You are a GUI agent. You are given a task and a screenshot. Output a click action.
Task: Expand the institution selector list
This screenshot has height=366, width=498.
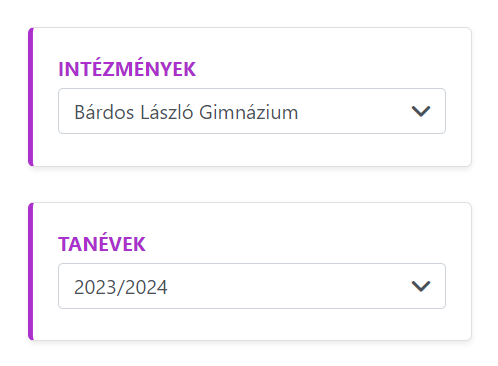(252, 111)
